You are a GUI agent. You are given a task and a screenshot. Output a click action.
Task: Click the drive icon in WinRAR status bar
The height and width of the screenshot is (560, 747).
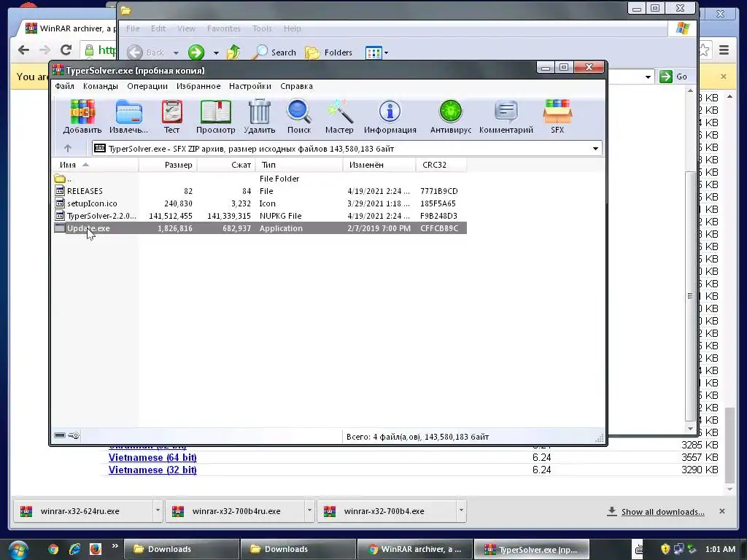tap(60, 435)
